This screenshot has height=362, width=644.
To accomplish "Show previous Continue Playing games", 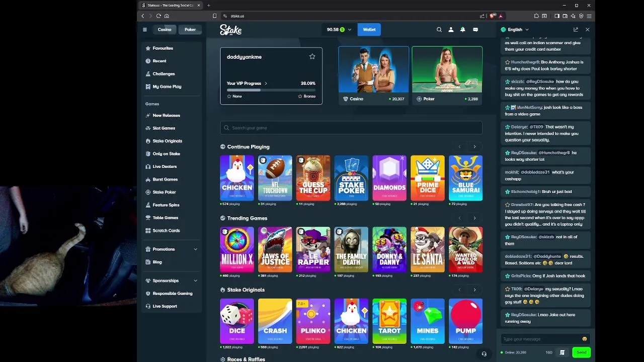I will (459, 147).
